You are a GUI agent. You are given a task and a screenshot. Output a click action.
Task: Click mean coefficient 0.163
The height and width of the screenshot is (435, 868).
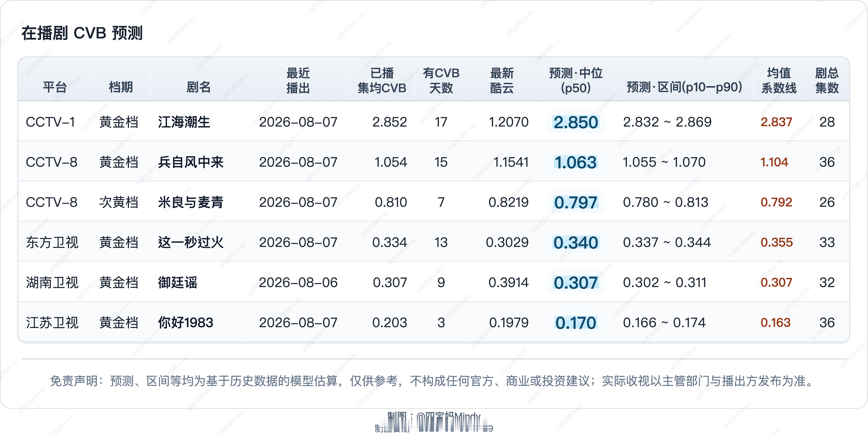(775, 322)
